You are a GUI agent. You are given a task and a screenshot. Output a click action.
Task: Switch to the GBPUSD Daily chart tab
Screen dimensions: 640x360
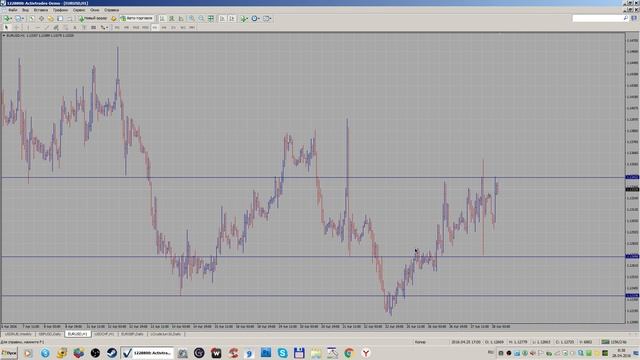click(50, 334)
